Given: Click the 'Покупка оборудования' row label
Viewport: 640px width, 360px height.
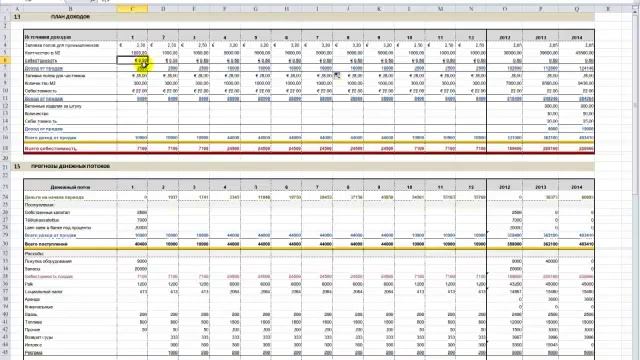Looking at the screenshot, I should 48,261.
